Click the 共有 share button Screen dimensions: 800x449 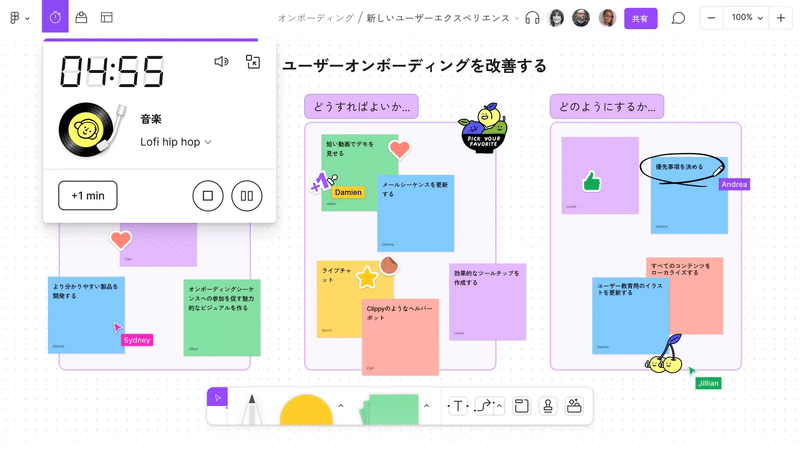coord(640,18)
